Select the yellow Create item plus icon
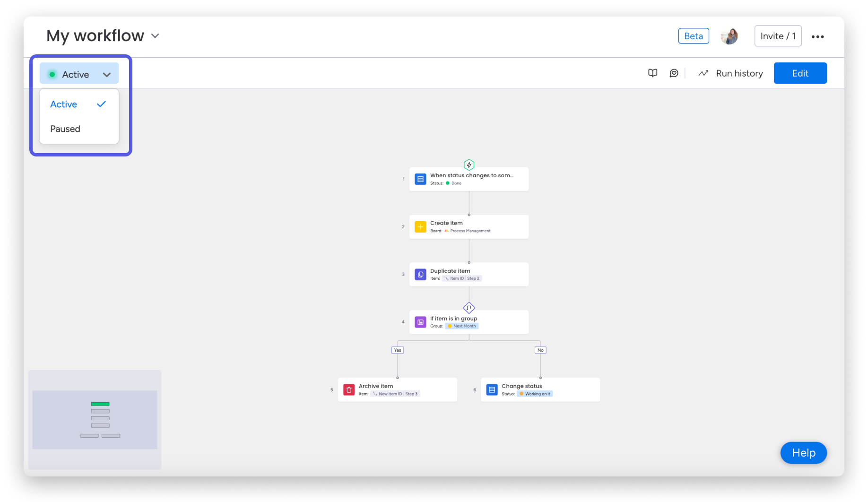The height and width of the screenshot is (502, 868). [x=420, y=226]
